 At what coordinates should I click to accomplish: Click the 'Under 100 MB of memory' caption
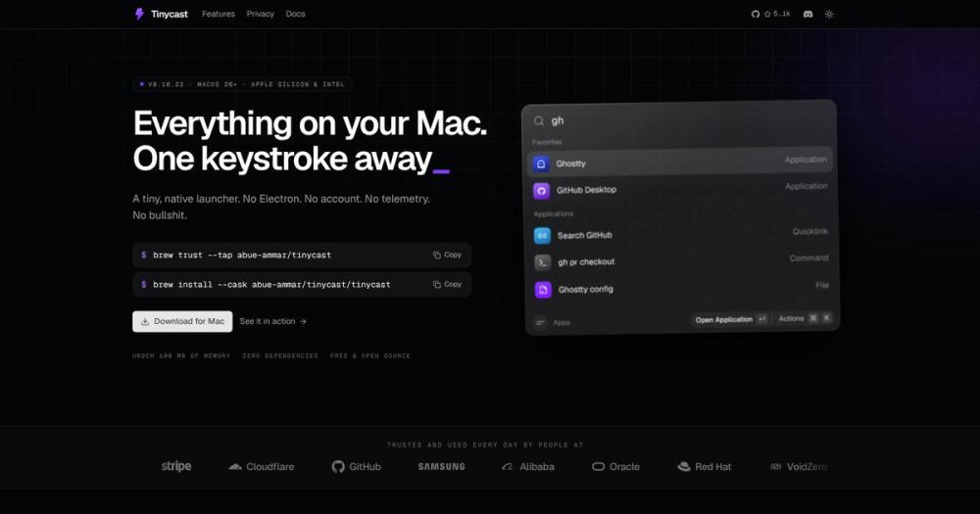181,356
